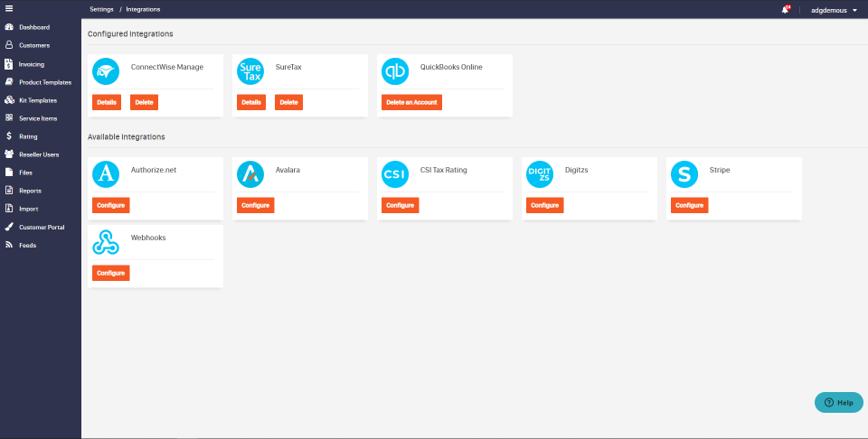Click the Files page icon
The height and width of the screenshot is (439, 868).
9,173
